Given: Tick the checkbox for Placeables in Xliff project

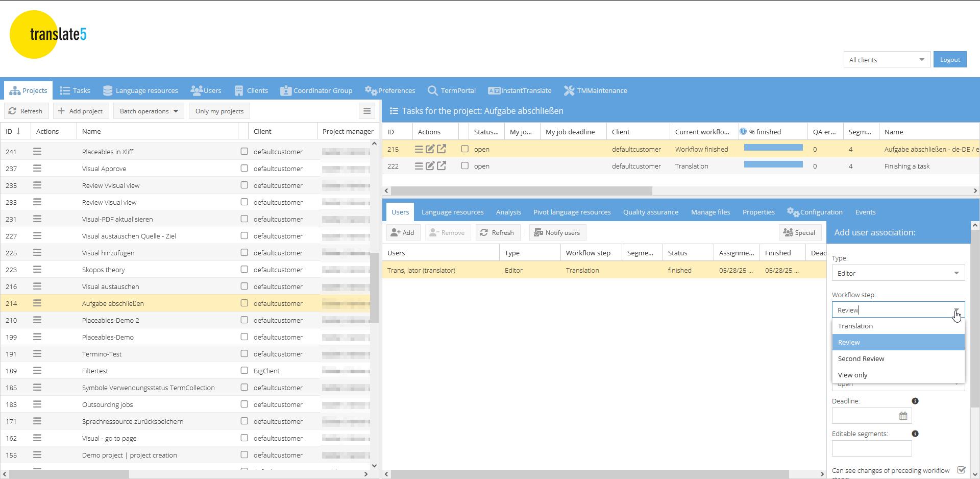Looking at the screenshot, I should coord(244,152).
